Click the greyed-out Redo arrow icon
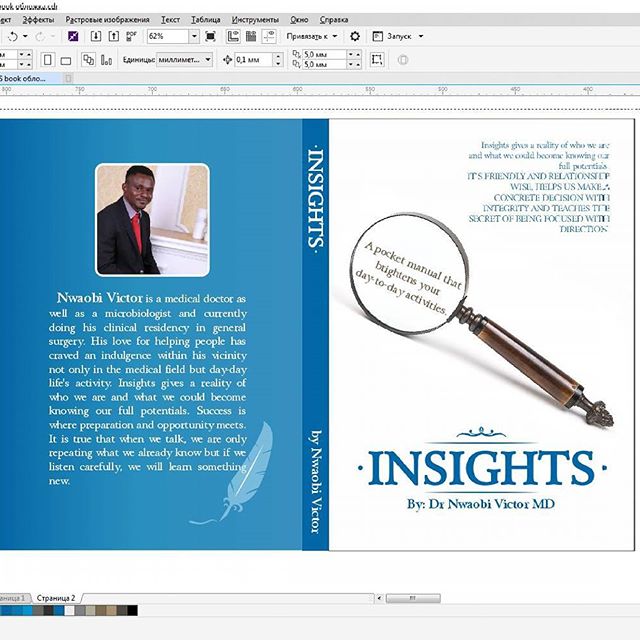The image size is (640, 640). pyautogui.click(x=40, y=37)
